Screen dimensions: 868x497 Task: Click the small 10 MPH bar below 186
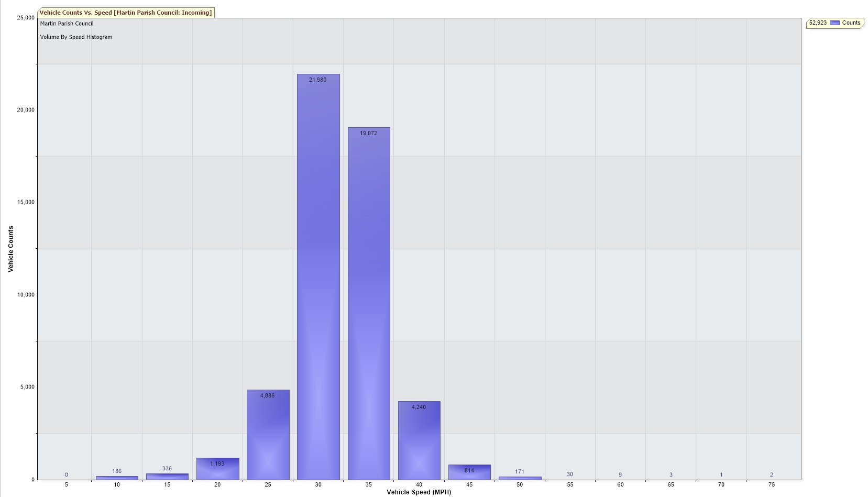pyautogui.click(x=117, y=478)
